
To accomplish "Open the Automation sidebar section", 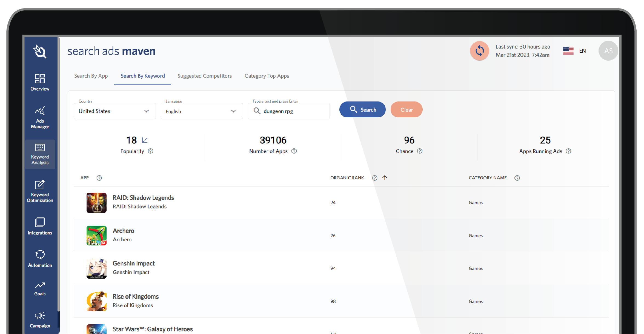I will click(x=40, y=259).
